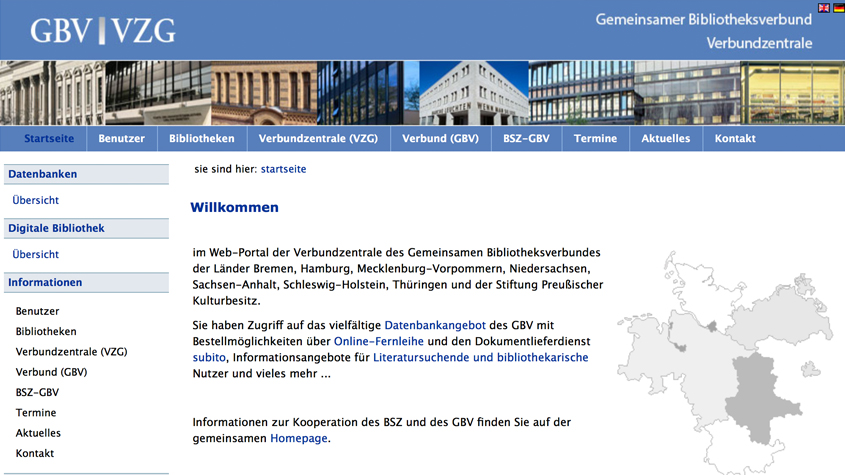Select the Informationen sidebar heading

point(86,283)
